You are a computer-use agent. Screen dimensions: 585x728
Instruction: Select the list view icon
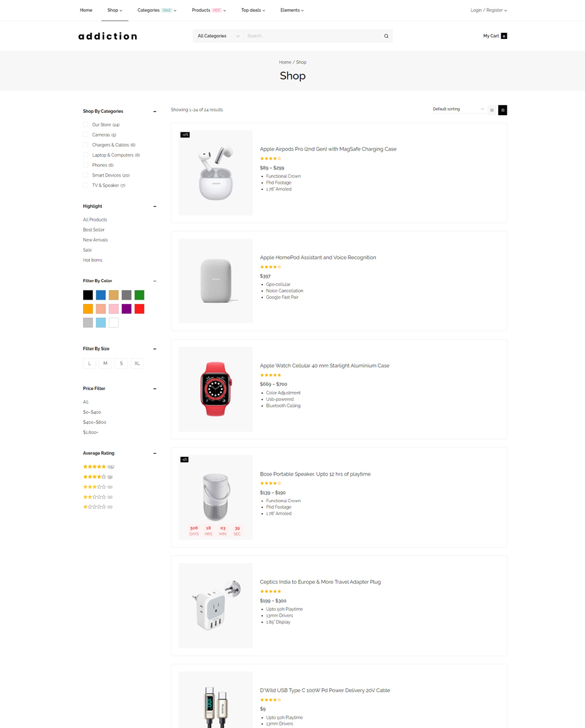pos(503,110)
